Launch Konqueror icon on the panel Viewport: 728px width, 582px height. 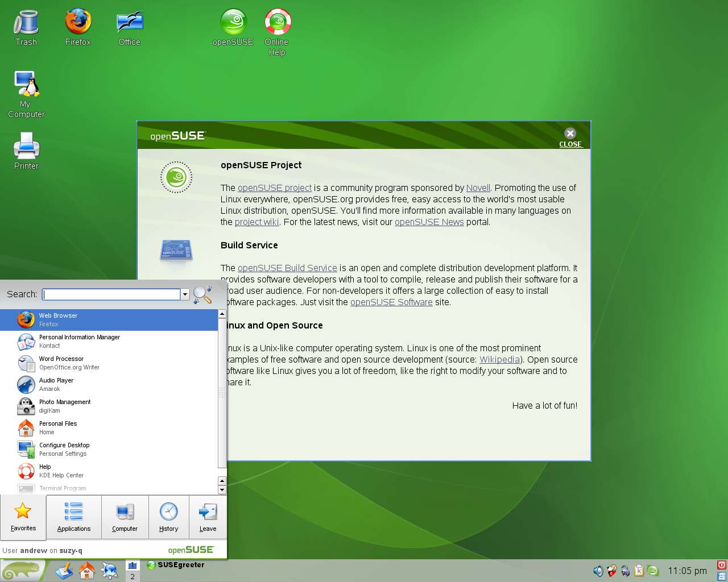[x=109, y=571]
